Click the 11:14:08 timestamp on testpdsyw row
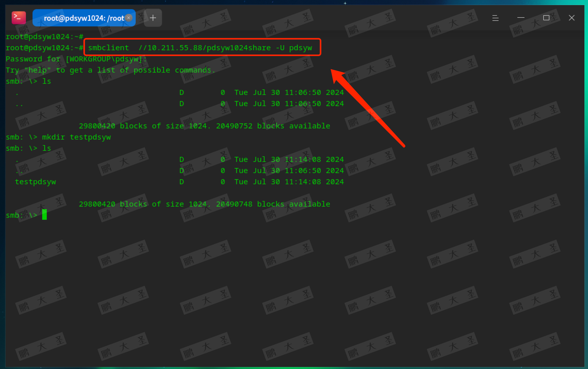588x369 pixels. point(303,182)
